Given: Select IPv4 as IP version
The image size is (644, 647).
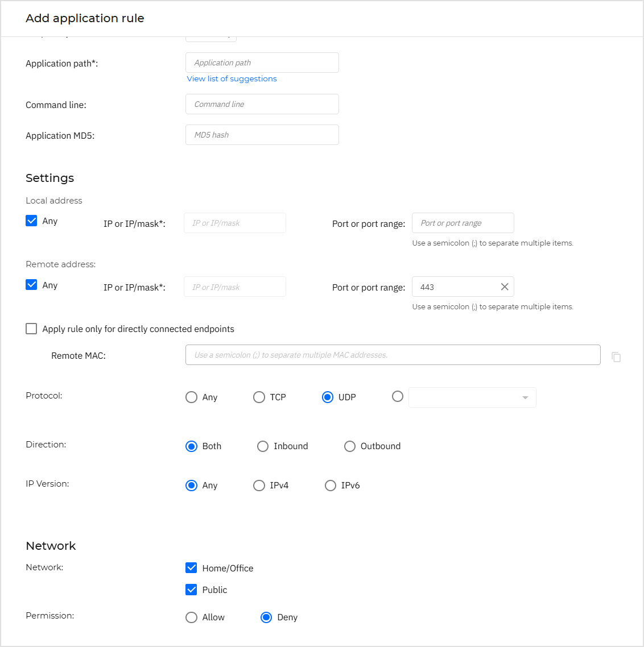Looking at the screenshot, I should (x=259, y=486).
